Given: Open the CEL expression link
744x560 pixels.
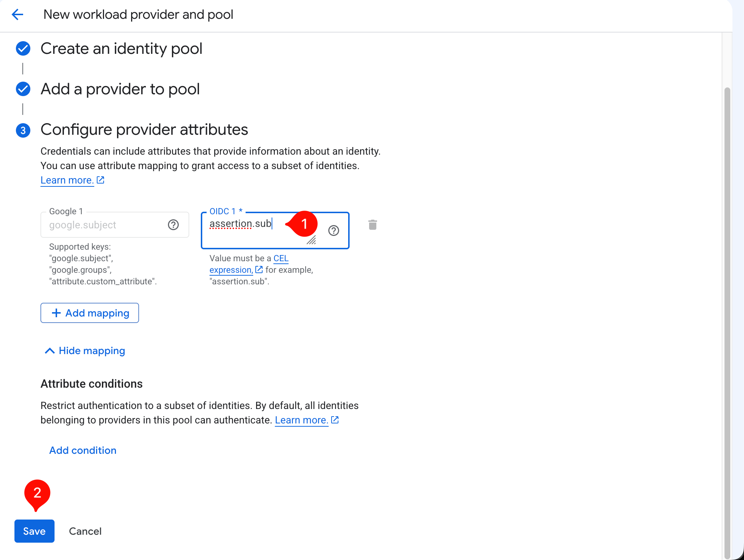Looking at the screenshot, I should (249, 264).
